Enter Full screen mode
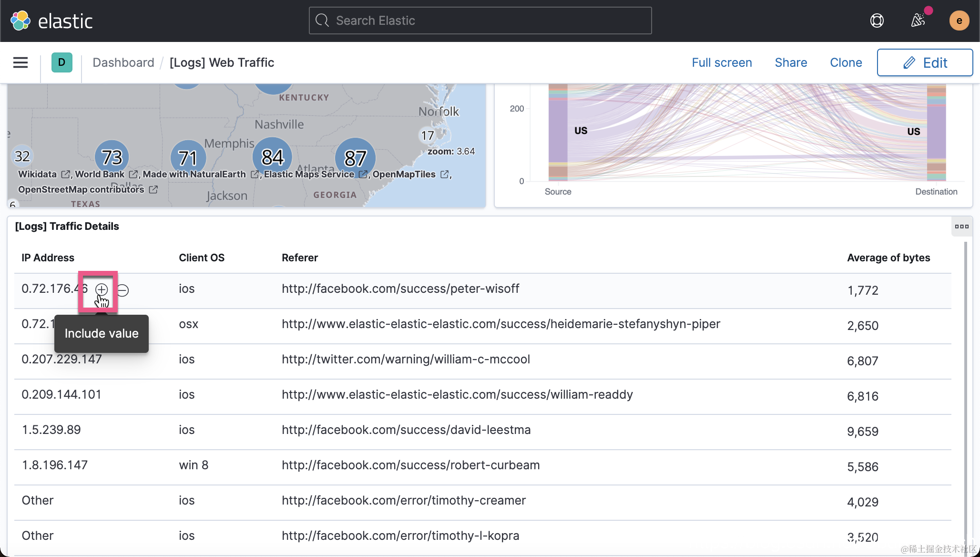Image resolution: width=980 pixels, height=557 pixels. click(722, 62)
